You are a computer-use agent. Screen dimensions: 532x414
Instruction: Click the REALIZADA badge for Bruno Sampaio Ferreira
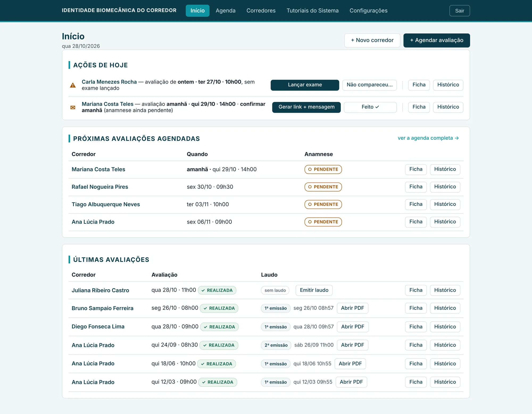219,309
